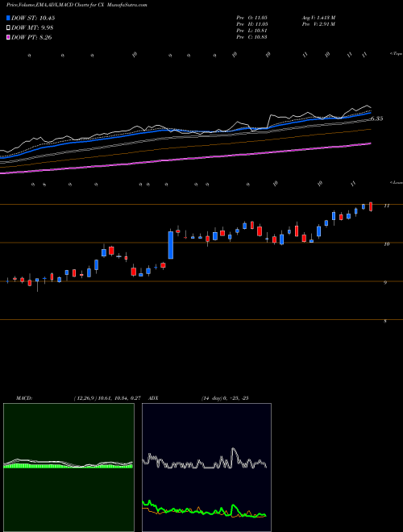The width and height of the screenshot is (403, 532).
Task: Click the blue DOW ST legend swatch
Action: 8,18
